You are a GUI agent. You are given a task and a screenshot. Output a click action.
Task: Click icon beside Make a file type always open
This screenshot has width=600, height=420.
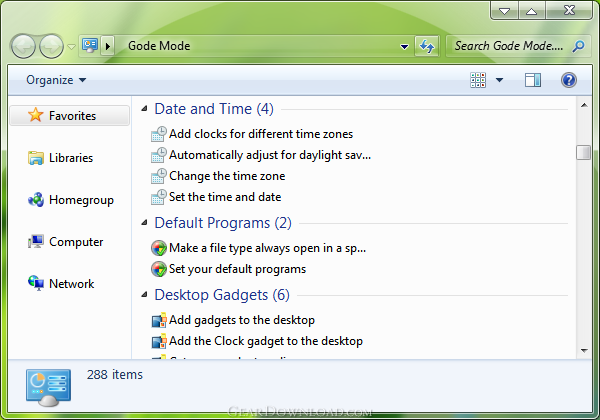pos(158,248)
